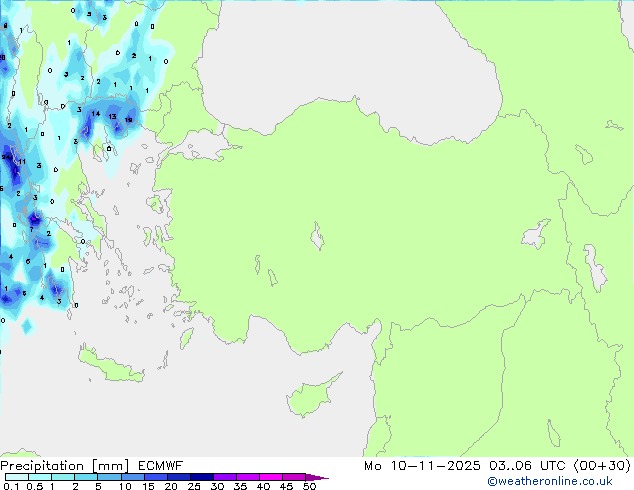Click the "Precipitation [mm]" title text
This screenshot has height=490, width=634.
click(64, 466)
